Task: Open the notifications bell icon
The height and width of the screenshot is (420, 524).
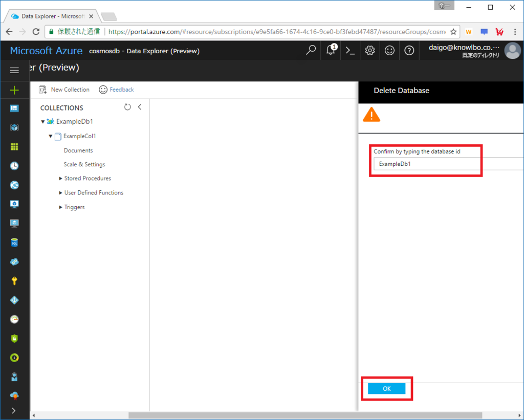Action: tap(331, 50)
